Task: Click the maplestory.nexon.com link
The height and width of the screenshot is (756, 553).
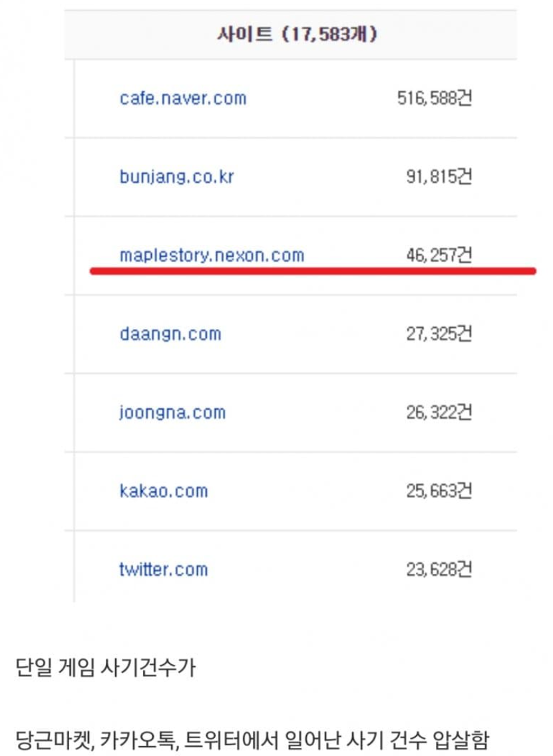Action: [212, 255]
